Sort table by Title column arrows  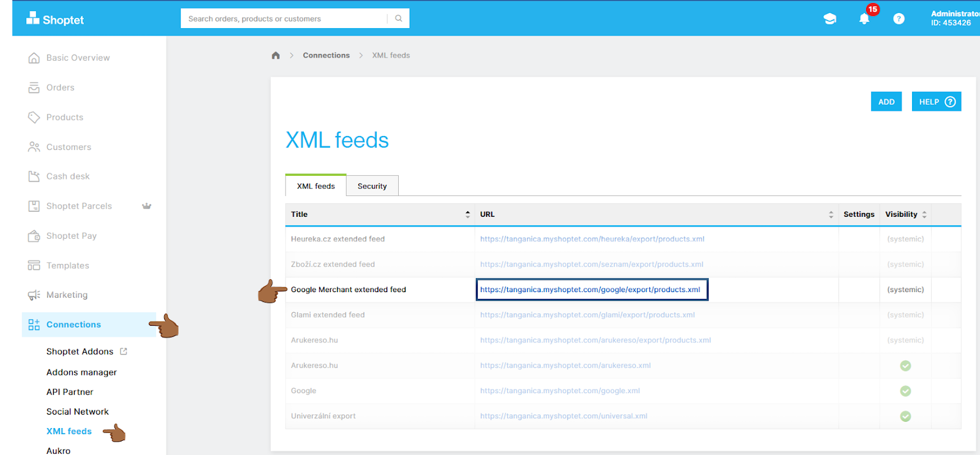(x=468, y=214)
